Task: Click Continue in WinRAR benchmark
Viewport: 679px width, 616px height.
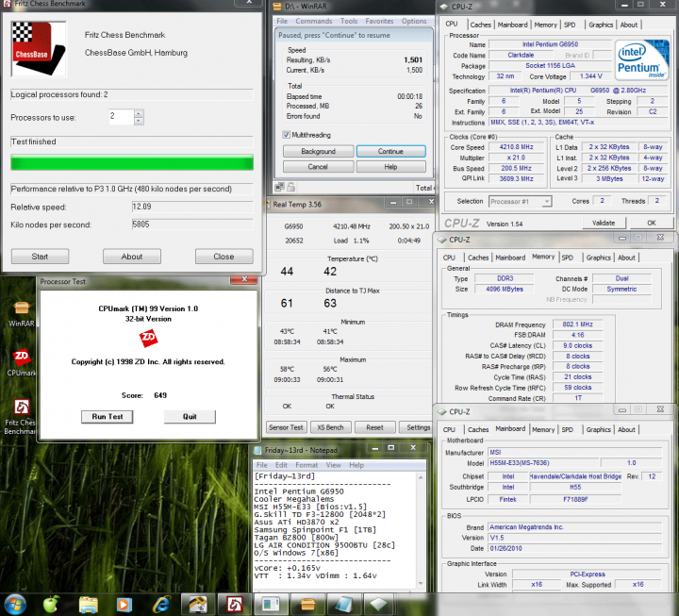Action: click(390, 151)
